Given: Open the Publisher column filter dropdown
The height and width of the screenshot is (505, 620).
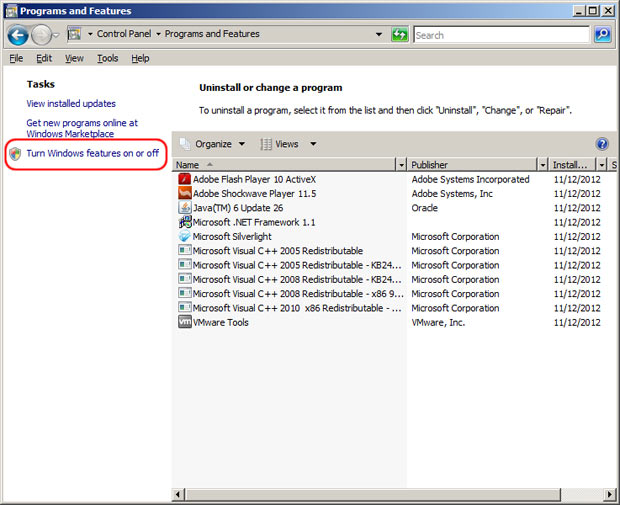Looking at the screenshot, I should 543,165.
